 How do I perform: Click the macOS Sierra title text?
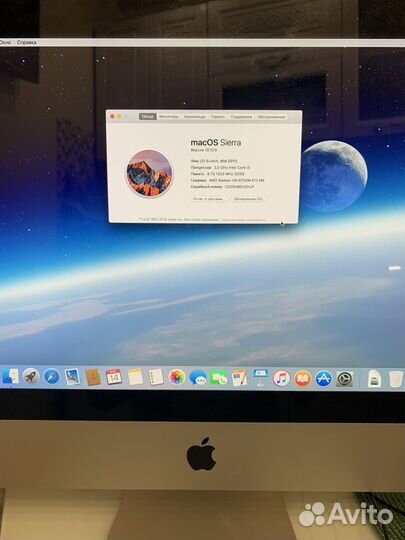click(x=216, y=143)
